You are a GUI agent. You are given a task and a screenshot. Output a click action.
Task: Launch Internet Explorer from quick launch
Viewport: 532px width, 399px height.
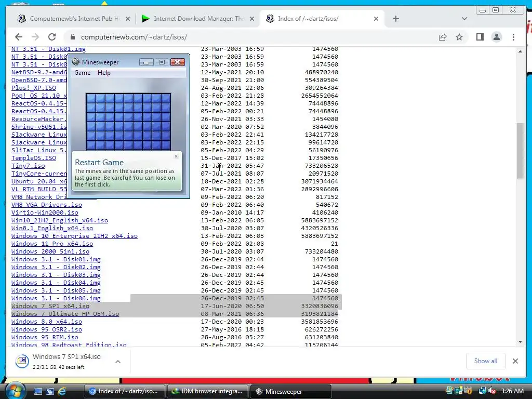(62, 391)
